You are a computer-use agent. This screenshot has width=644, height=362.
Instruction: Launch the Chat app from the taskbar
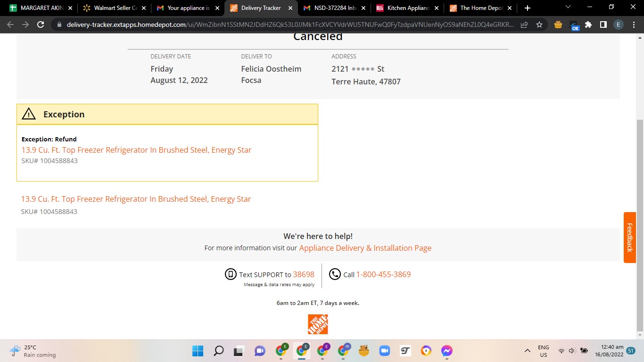click(260, 351)
